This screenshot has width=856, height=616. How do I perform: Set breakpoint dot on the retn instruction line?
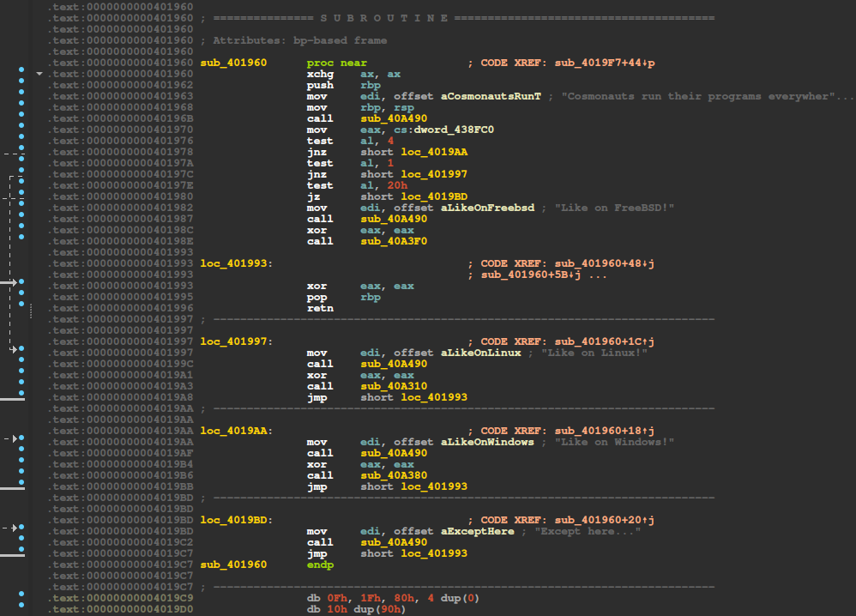[x=21, y=308]
